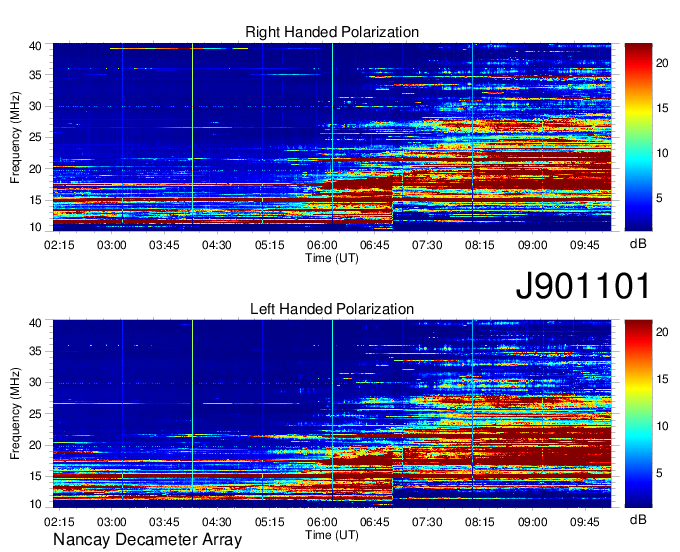This screenshot has height=552, width=680.
Task: Click the Left Handed plot's color bar
Action: point(638,414)
